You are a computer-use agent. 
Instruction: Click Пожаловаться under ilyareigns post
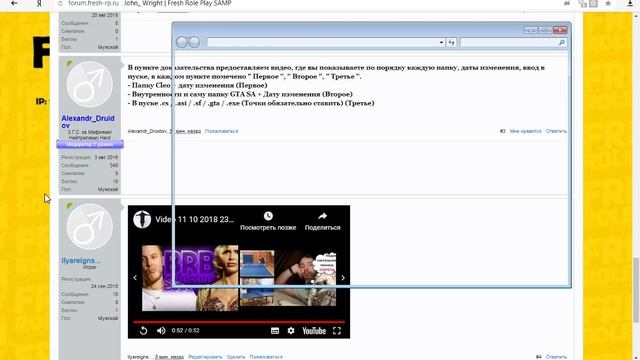(x=266, y=357)
